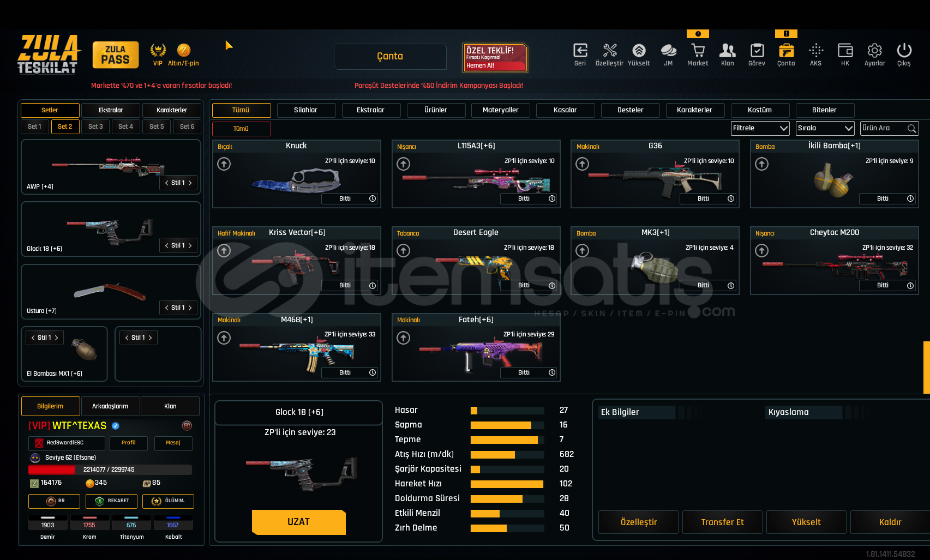
Task: Click the upgrade arrow on Cheytac M200 card
Action: tap(762, 250)
